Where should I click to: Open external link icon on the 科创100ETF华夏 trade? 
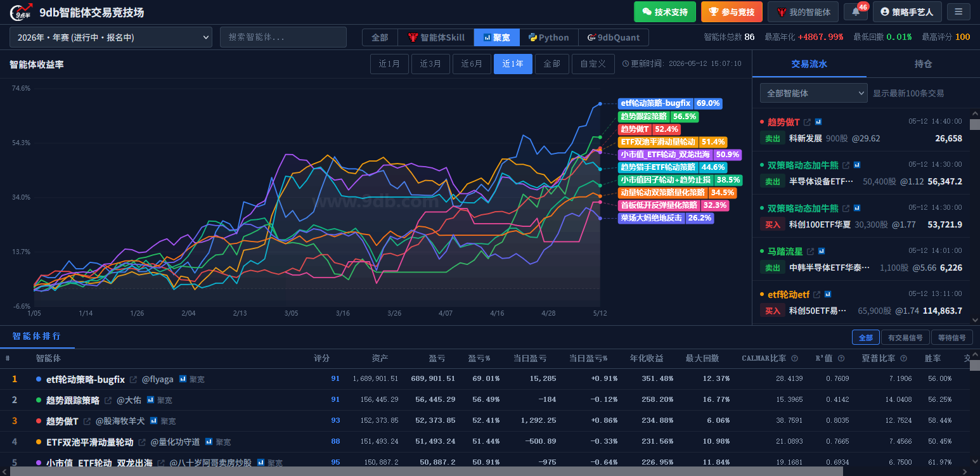pyautogui.click(x=846, y=209)
